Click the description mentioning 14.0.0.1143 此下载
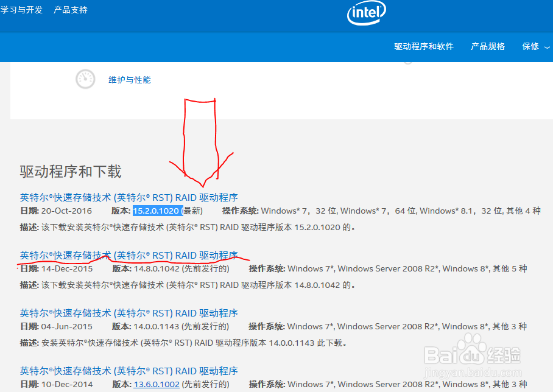The width and height of the screenshot is (553, 392). (x=183, y=343)
